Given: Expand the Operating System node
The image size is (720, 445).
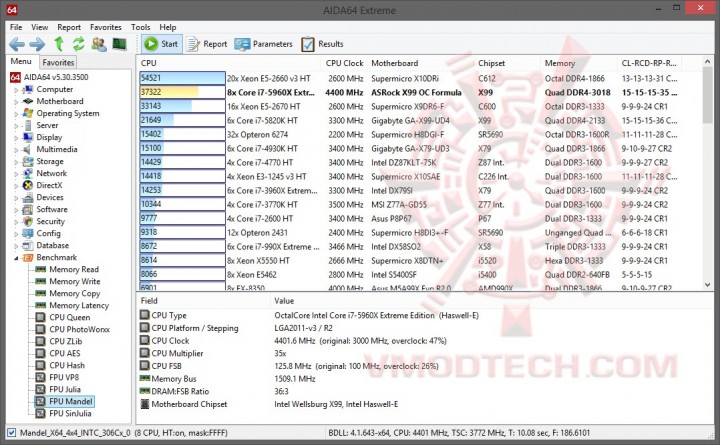Looking at the screenshot, I should pos(16,113).
